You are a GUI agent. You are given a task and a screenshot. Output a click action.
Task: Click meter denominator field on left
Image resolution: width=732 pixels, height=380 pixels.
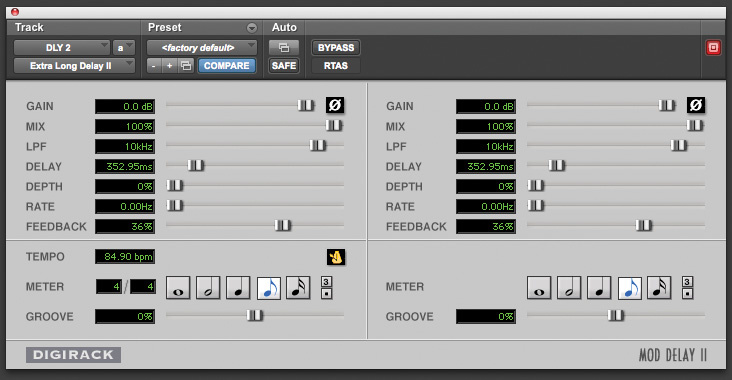(x=142, y=287)
